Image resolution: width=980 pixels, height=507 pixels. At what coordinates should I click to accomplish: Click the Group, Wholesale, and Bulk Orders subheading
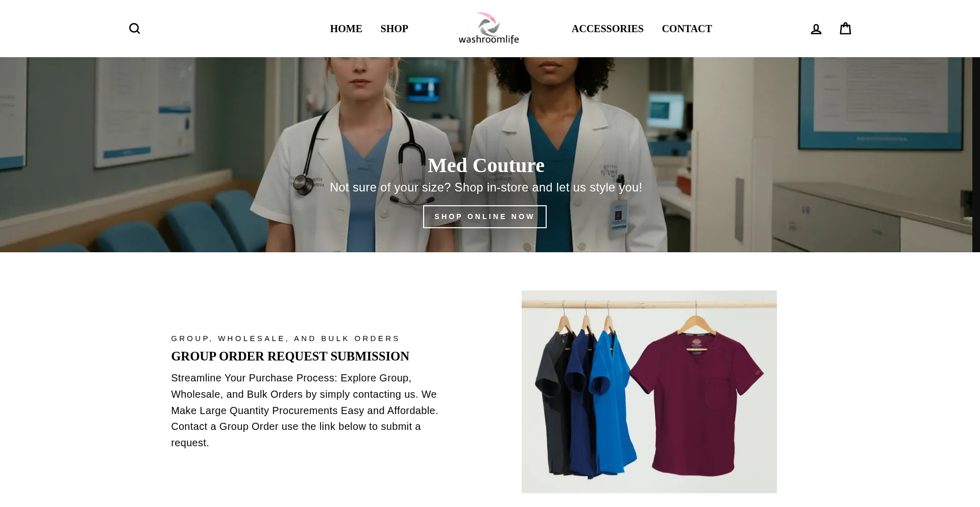point(285,339)
